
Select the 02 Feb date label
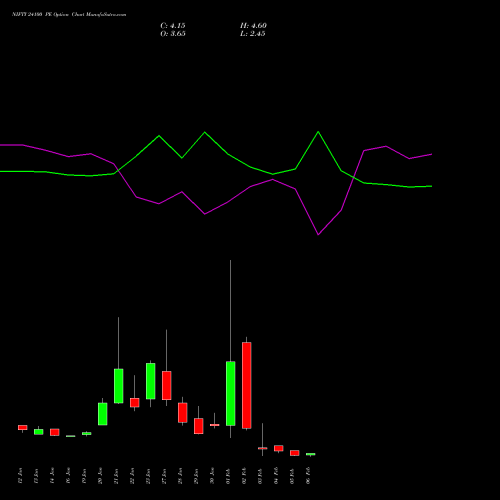point(244,476)
